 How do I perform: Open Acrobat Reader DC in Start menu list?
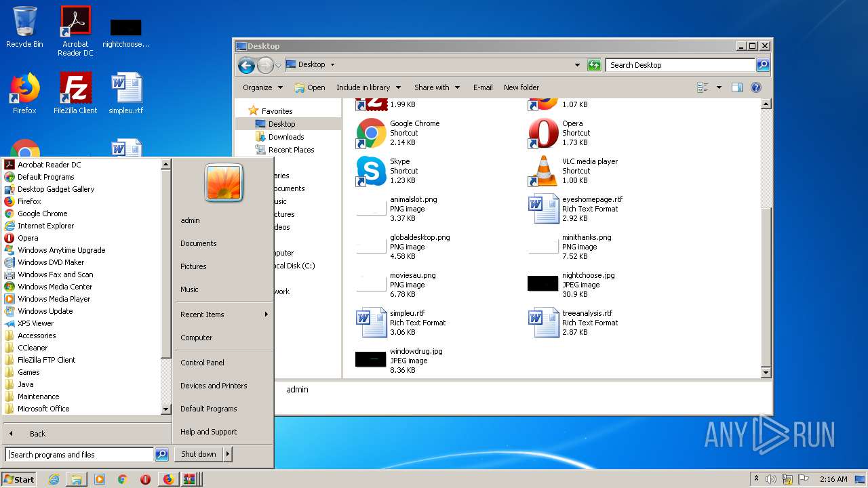[49, 165]
